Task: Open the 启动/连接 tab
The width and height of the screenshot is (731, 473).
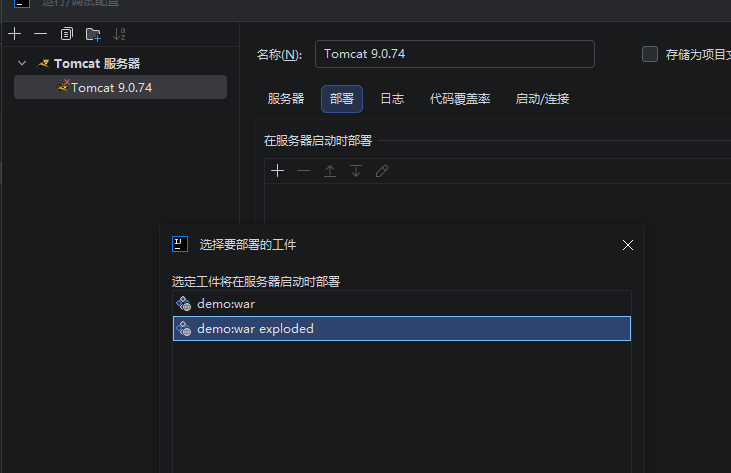Action: [542, 99]
